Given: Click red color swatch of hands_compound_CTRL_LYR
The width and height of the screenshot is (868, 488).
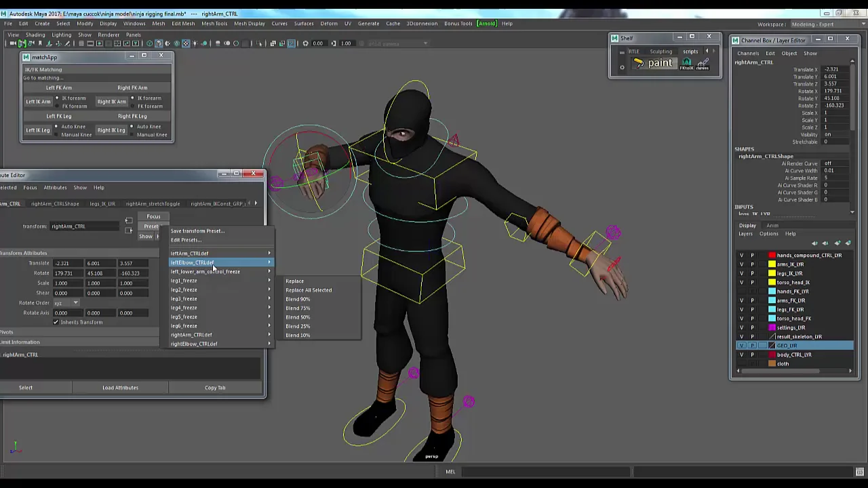Looking at the screenshot, I should 772,256.
